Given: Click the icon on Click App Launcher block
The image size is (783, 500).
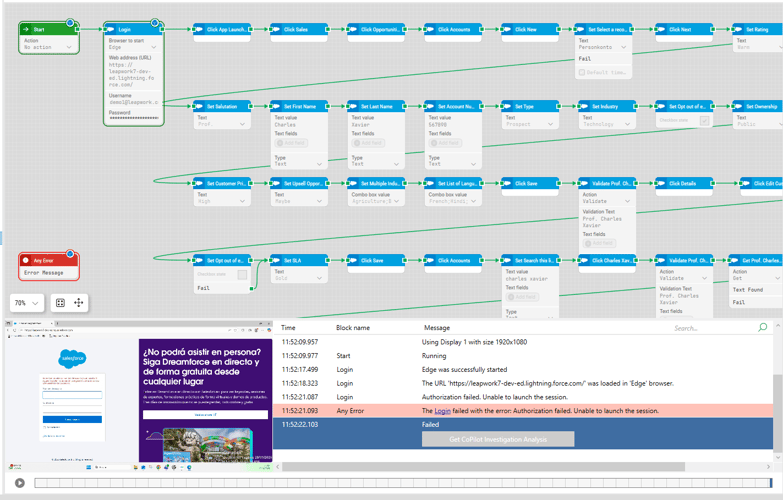Looking at the screenshot, I should [x=199, y=29].
